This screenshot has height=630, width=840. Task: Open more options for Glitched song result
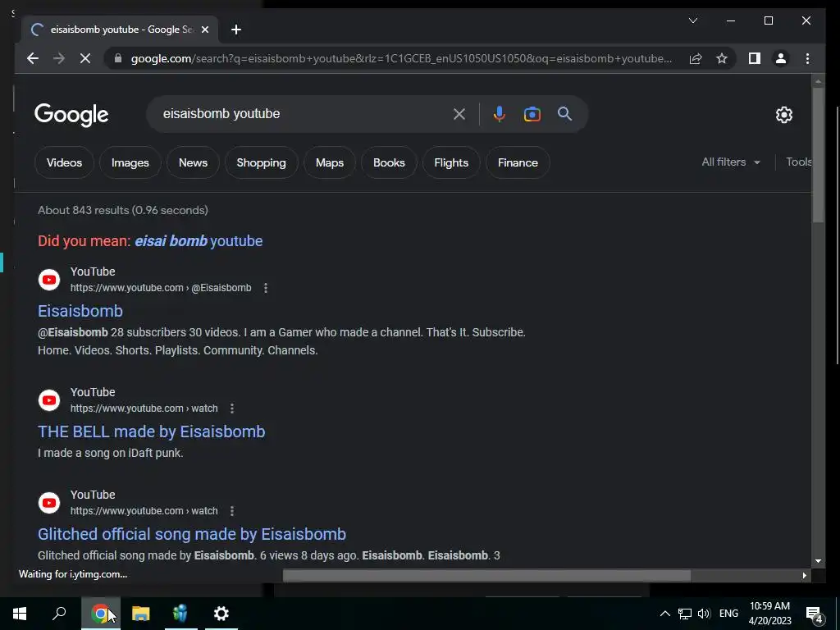click(232, 511)
